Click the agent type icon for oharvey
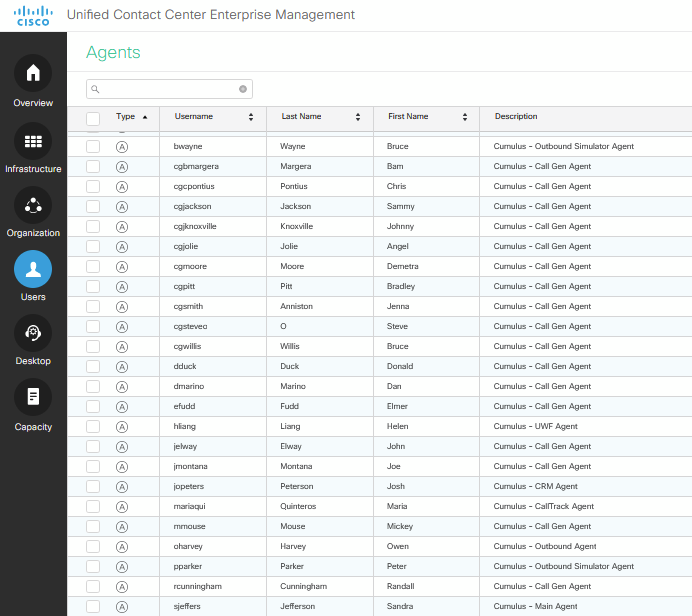Viewport: 692px width, 616px height. coord(122,547)
